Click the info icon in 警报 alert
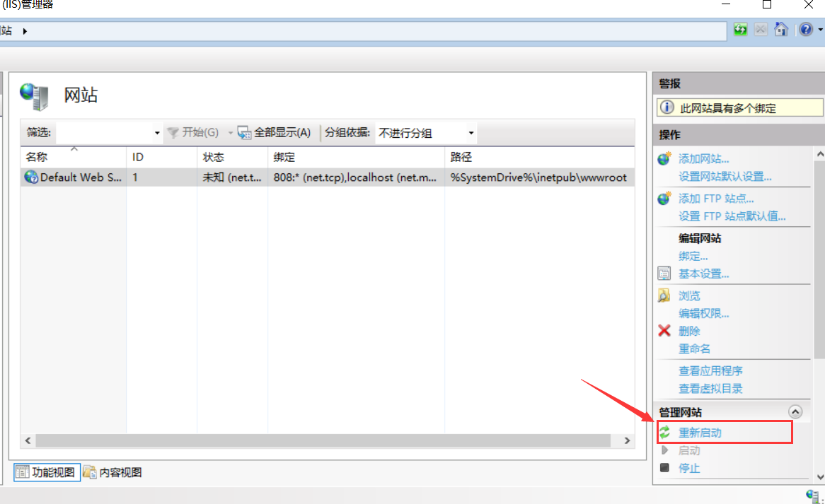This screenshot has width=825, height=504. coord(667,107)
